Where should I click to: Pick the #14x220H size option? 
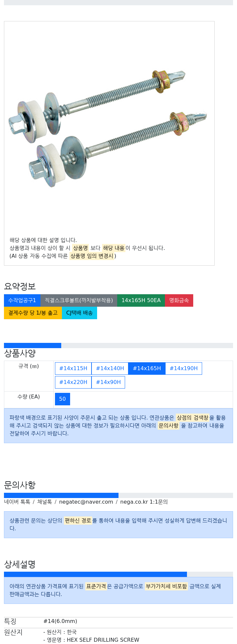coord(73,382)
